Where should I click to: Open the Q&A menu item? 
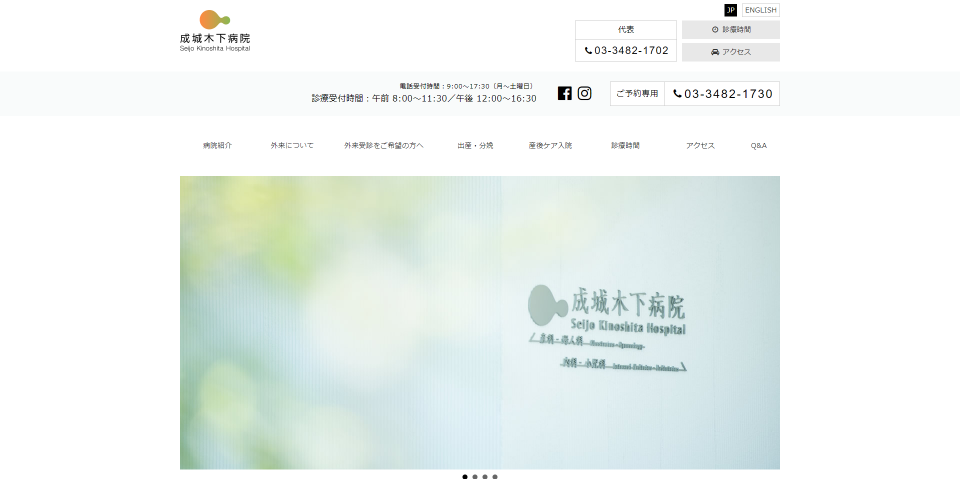click(758, 146)
